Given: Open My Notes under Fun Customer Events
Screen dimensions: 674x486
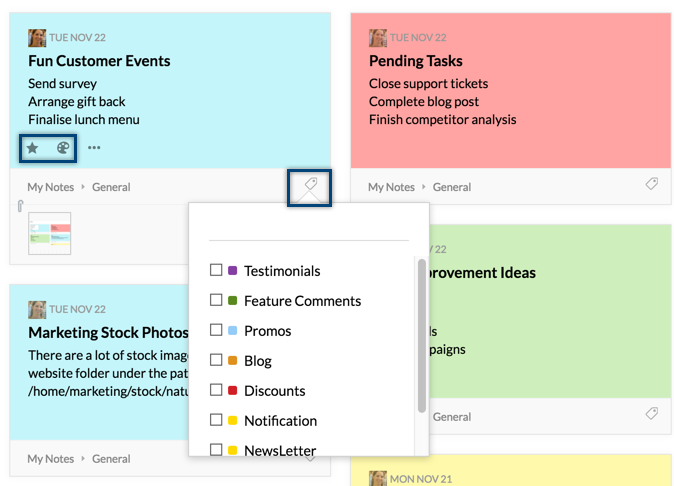Looking at the screenshot, I should coord(51,187).
